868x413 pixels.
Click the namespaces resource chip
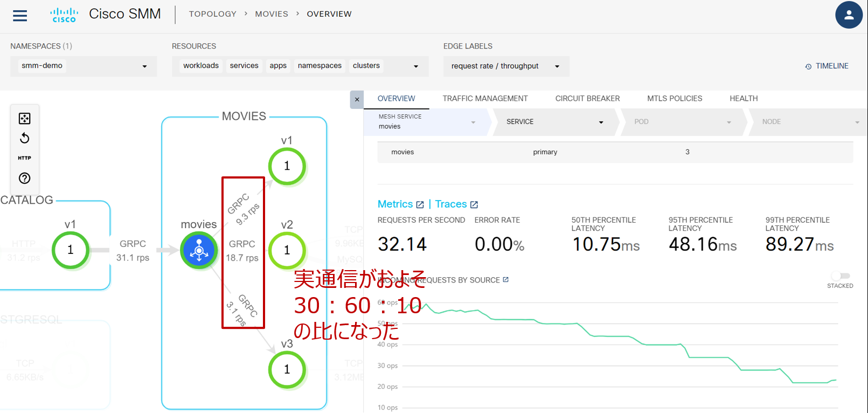(x=320, y=66)
